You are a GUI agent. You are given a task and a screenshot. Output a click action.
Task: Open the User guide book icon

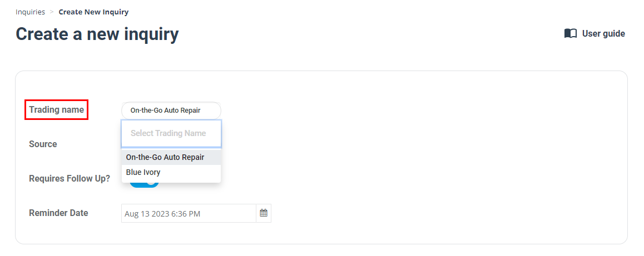pyautogui.click(x=571, y=34)
